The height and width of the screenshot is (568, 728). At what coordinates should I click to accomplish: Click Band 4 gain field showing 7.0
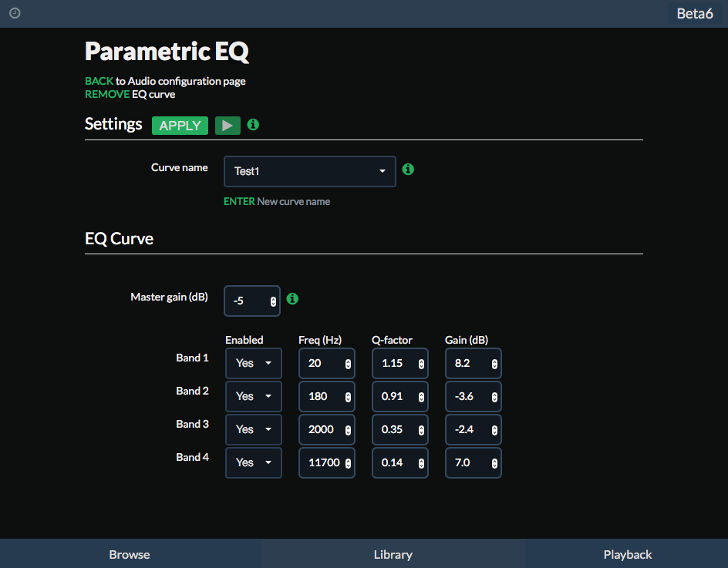pyautogui.click(x=474, y=462)
